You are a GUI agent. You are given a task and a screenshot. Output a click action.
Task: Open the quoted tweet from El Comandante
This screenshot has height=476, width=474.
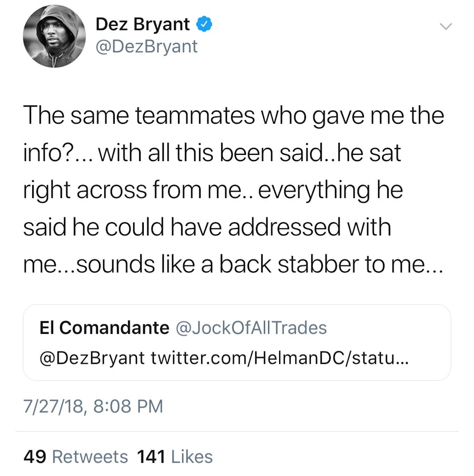click(237, 342)
